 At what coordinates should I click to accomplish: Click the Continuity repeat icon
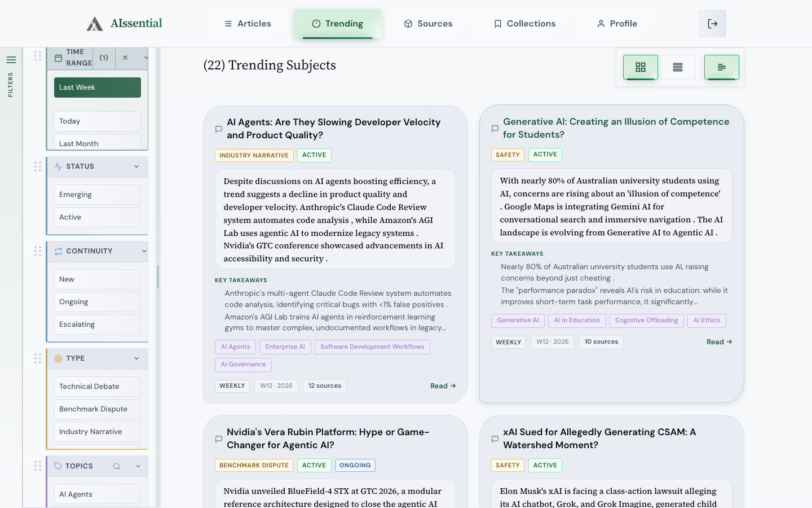(58, 251)
